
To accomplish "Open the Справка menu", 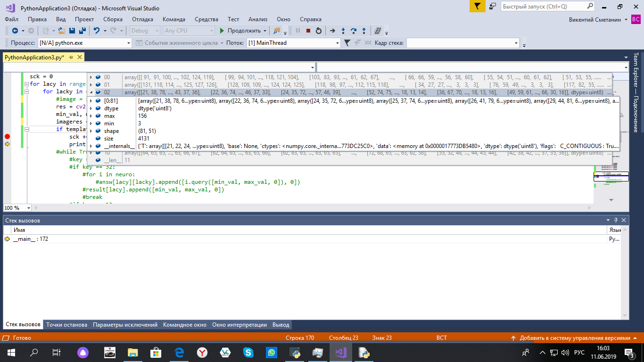I will pyautogui.click(x=311, y=19).
